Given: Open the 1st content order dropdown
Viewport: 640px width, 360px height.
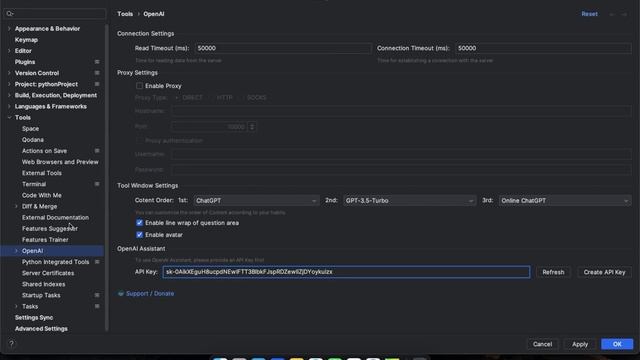Looking at the screenshot, I should coord(256,201).
